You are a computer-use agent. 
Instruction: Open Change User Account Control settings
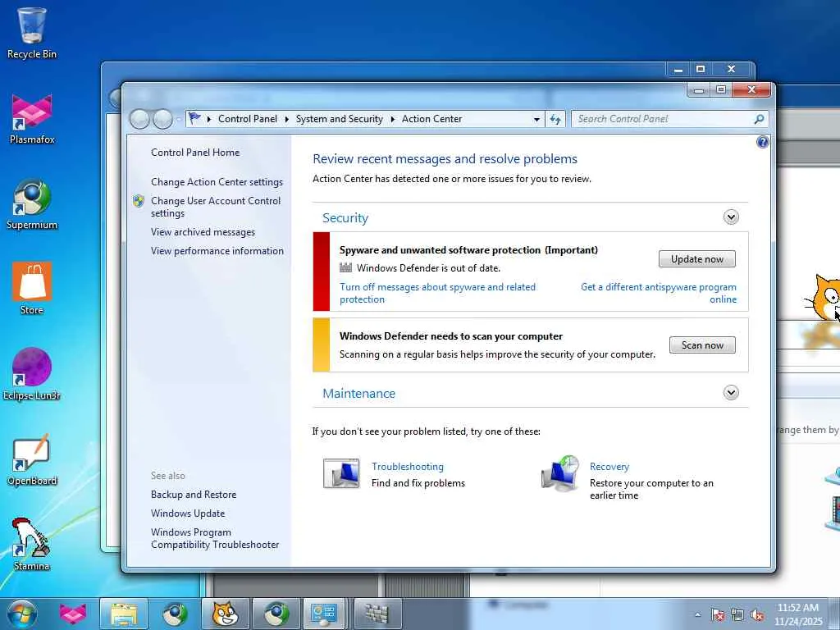(216, 207)
